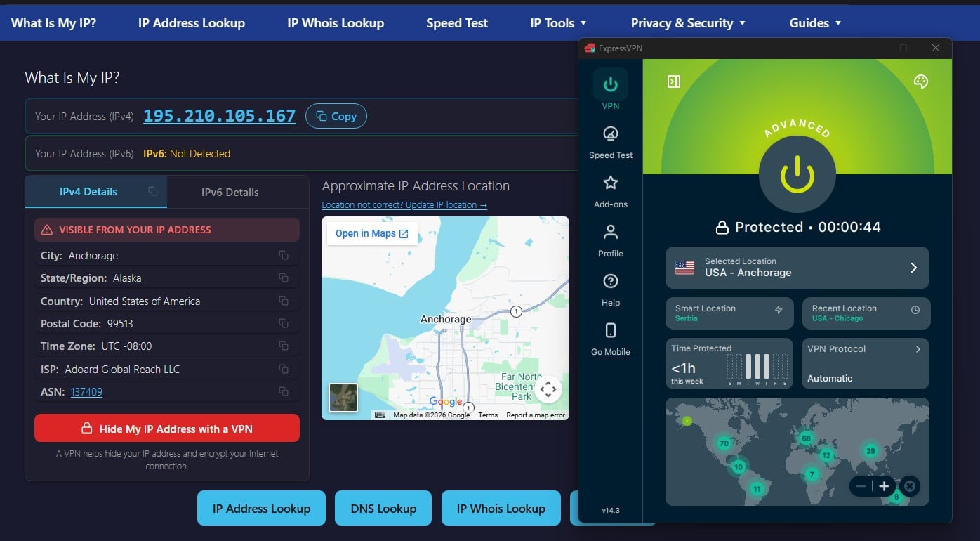Image resolution: width=980 pixels, height=541 pixels.
Task: Select the IPv4 Details tab
Action: [x=95, y=192]
